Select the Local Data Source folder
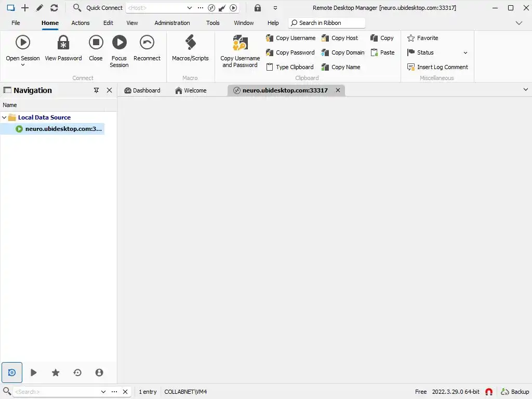532x399 pixels. pyautogui.click(x=45, y=117)
